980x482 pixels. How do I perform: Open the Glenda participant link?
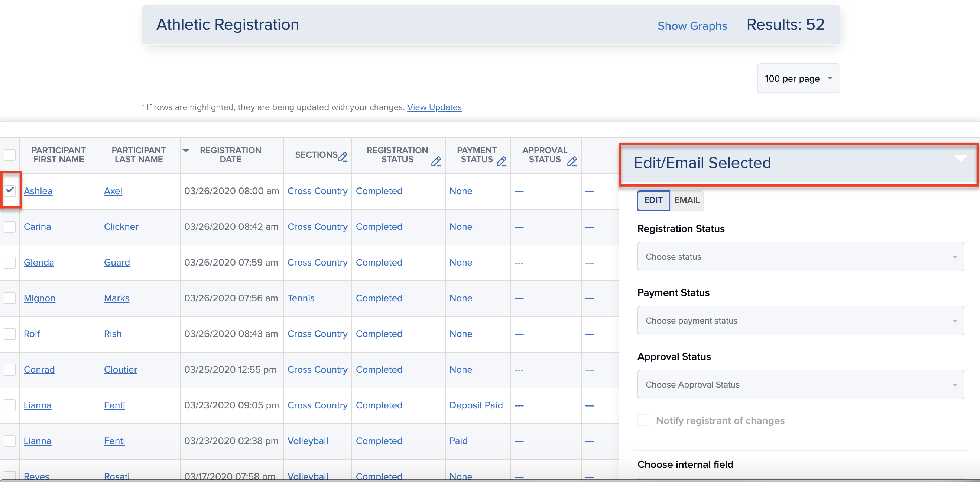39,262
